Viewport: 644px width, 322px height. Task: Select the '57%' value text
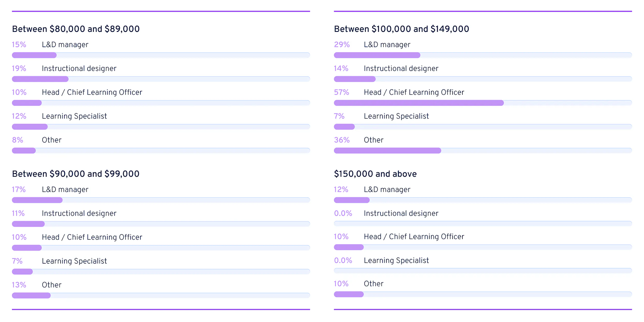pyautogui.click(x=341, y=92)
